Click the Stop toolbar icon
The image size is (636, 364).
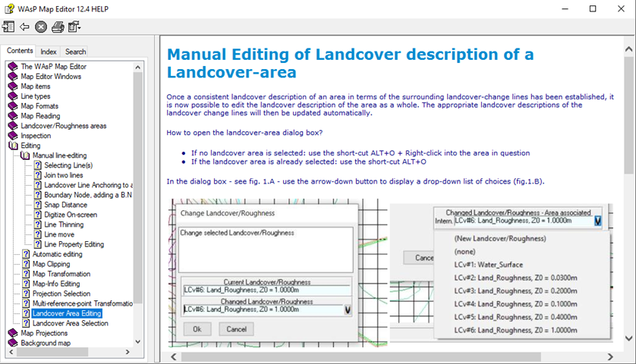pos(41,27)
